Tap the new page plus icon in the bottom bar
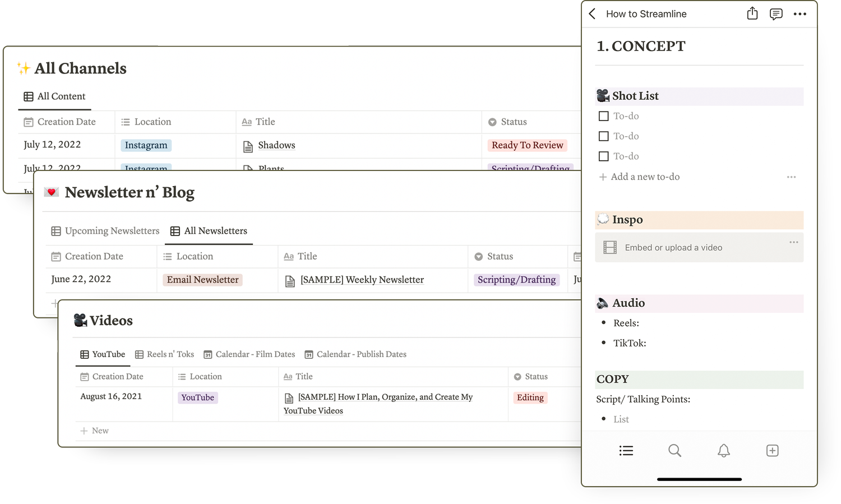841x504 pixels. coord(772,451)
